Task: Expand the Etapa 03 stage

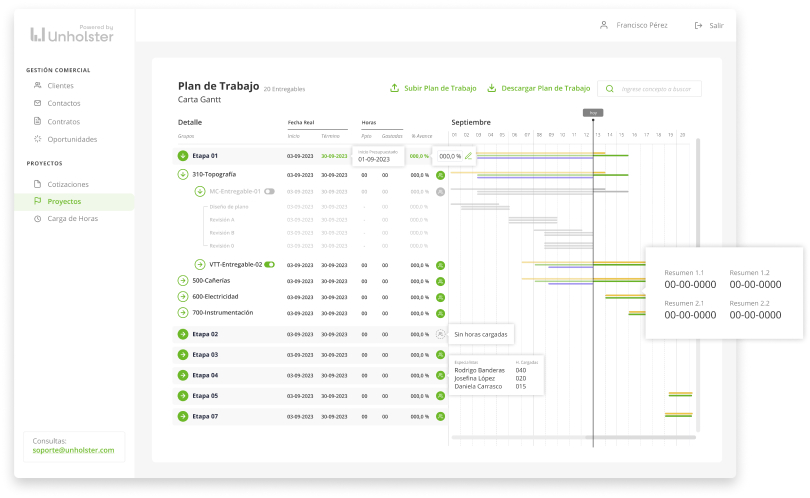Action: (183, 355)
